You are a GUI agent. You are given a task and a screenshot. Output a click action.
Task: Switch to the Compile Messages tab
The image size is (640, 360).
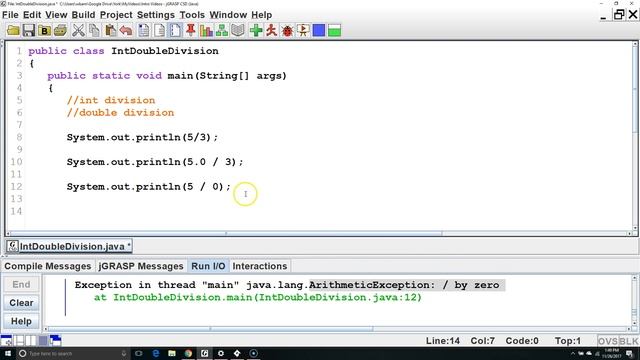click(48, 266)
